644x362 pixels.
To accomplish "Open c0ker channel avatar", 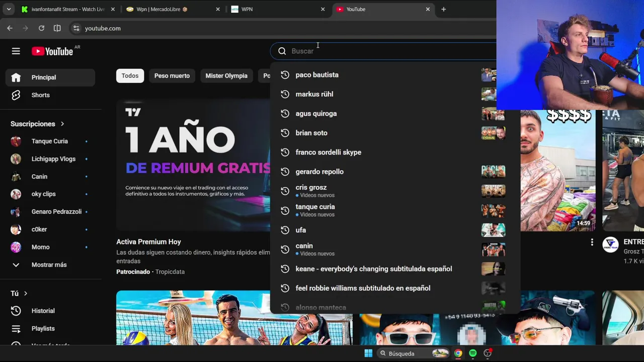I will 16,229.
